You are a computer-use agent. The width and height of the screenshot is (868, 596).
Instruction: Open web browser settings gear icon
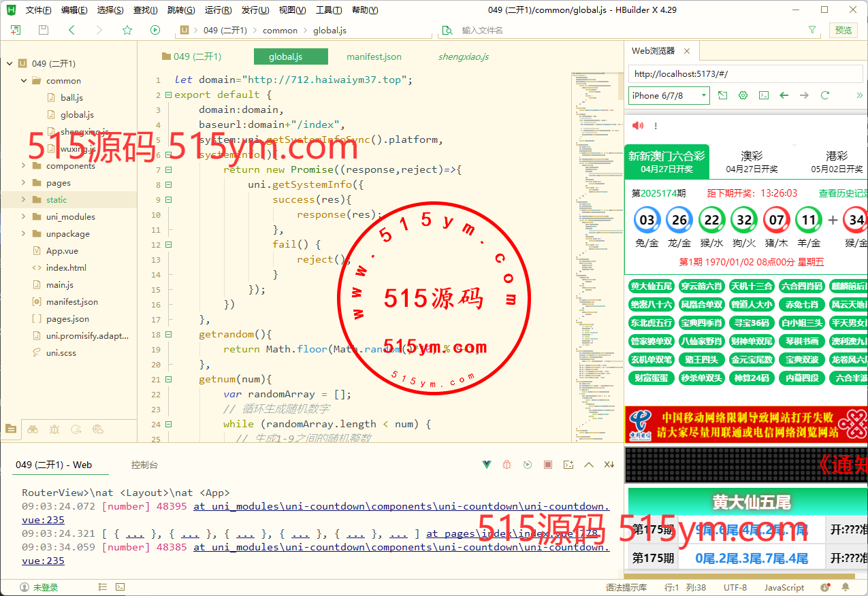click(x=743, y=95)
